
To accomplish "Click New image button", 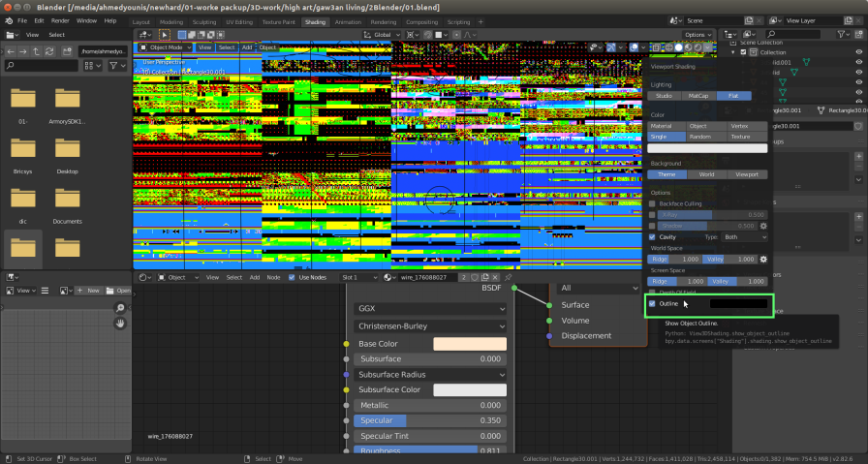I will pos(88,291).
